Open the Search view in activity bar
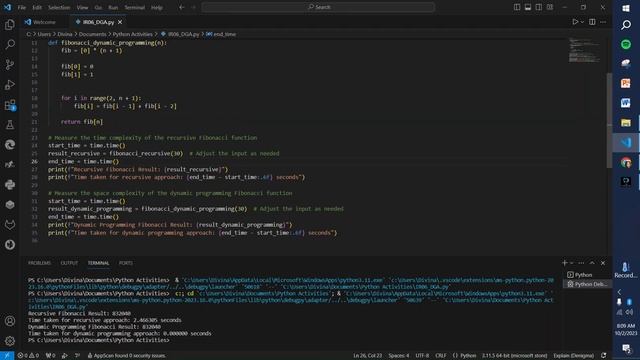This screenshot has width=640, height=360. (10, 44)
